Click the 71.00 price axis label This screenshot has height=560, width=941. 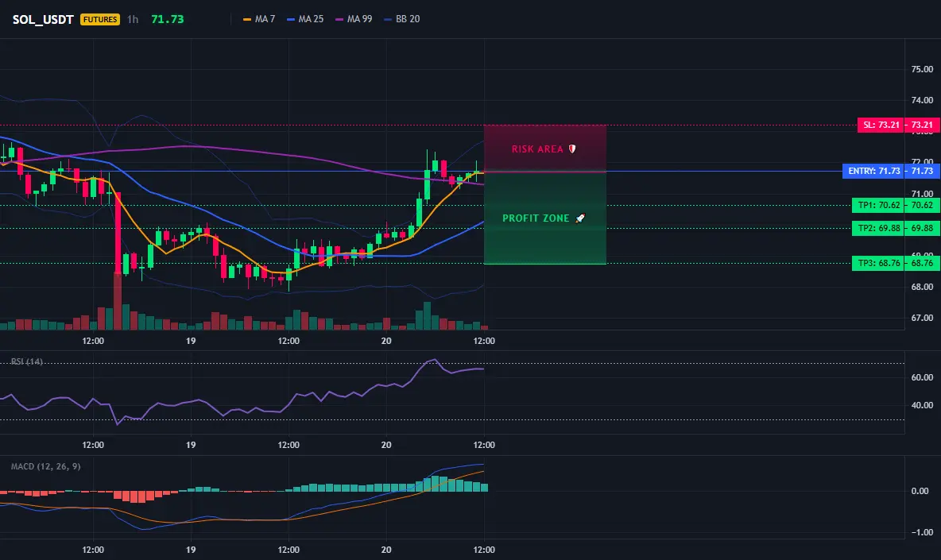click(x=922, y=194)
